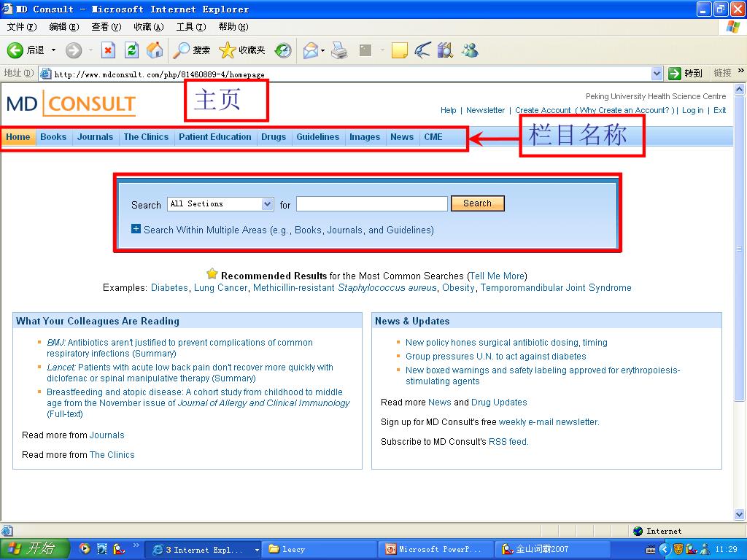Click the Log in link
Image resolution: width=747 pixels, height=560 pixels.
pyautogui.click(x=693, y=110)
